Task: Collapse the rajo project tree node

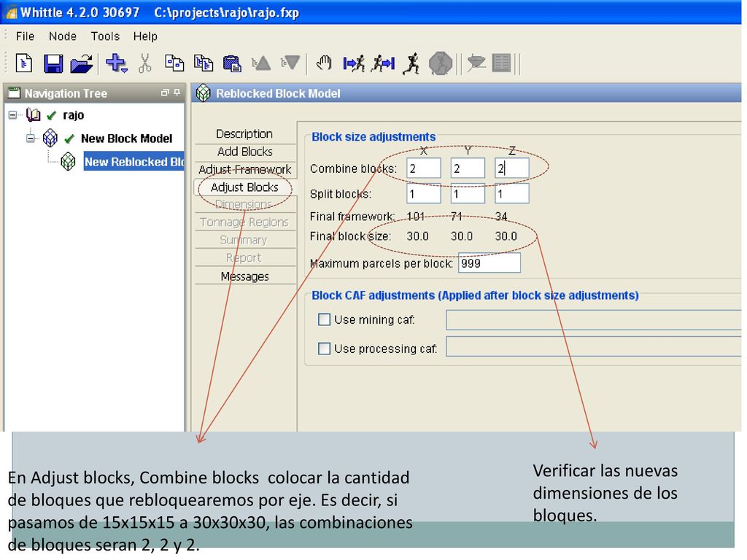Action: click(13, 114)
